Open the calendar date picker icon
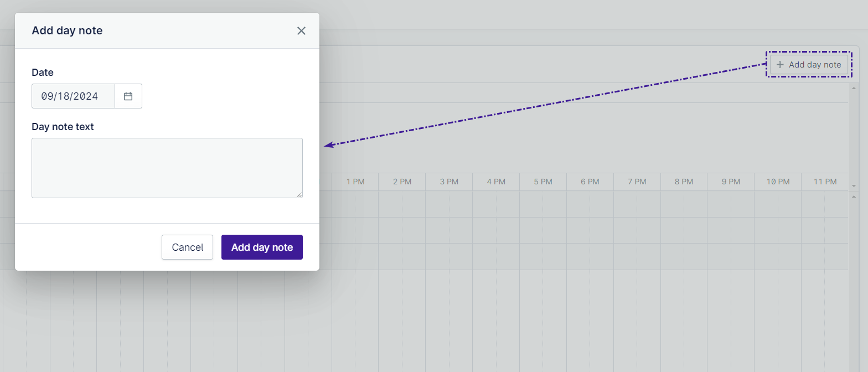Image resolution: width=868 pixels, height=372 pixels. coord(128,96)
